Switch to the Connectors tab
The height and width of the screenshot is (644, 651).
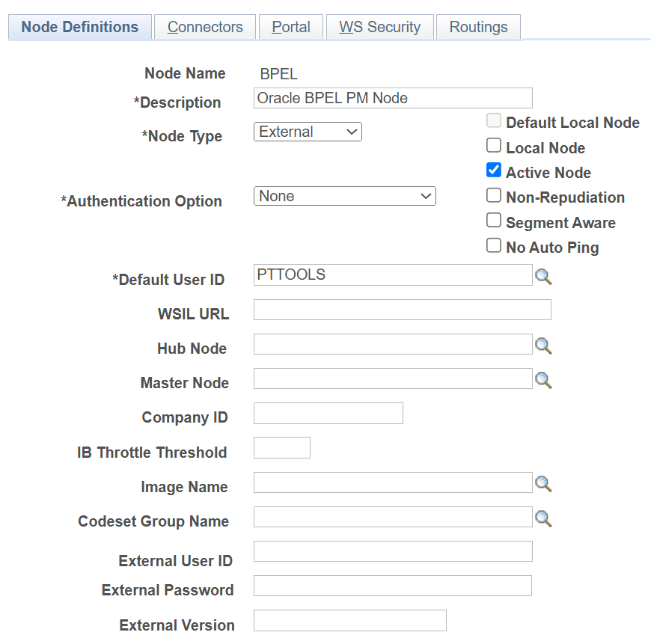coord(204,27)
